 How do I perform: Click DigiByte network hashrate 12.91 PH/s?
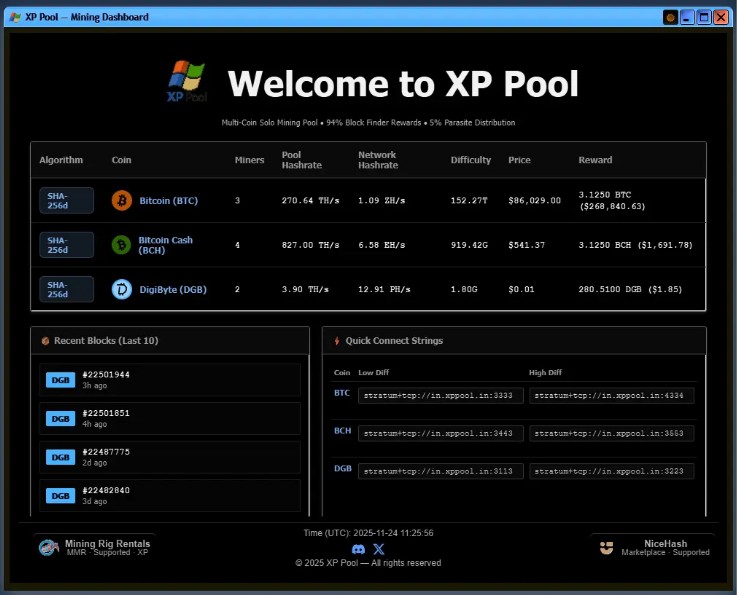pos(384,289)
